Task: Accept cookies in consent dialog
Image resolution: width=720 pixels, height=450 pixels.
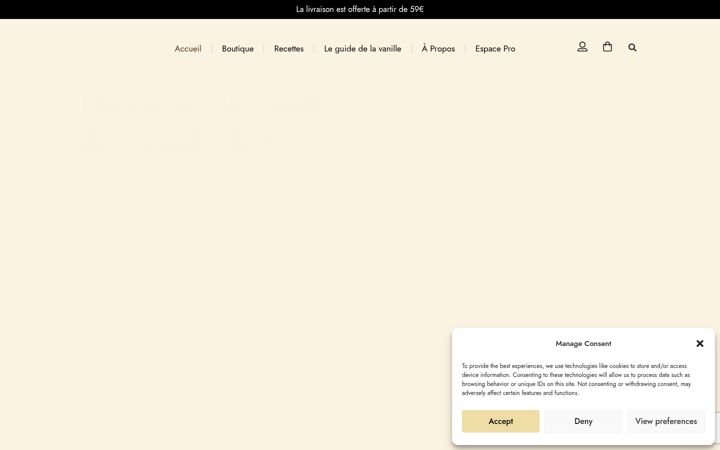Action: 501,421
